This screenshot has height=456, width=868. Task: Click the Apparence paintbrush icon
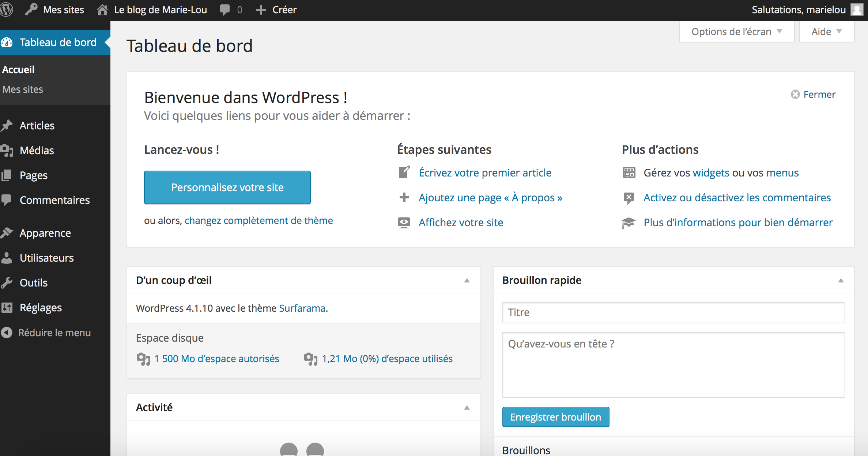7,233
